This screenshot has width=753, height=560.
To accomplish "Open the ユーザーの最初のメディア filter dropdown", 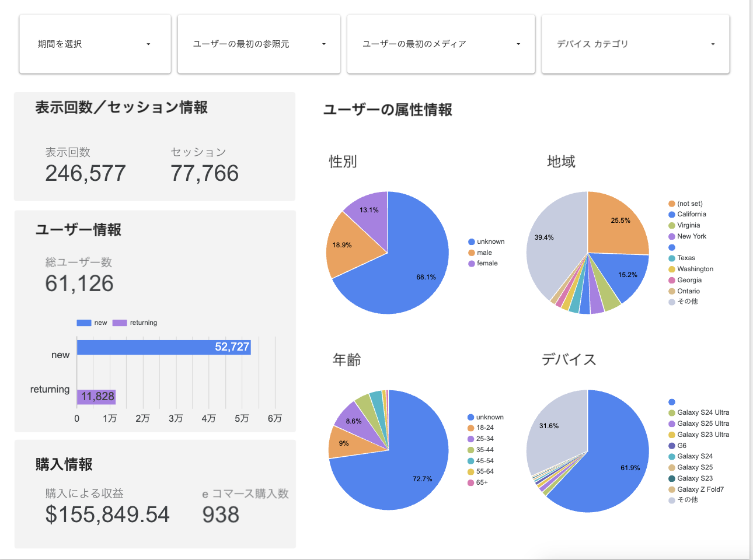I will point(441,44).
